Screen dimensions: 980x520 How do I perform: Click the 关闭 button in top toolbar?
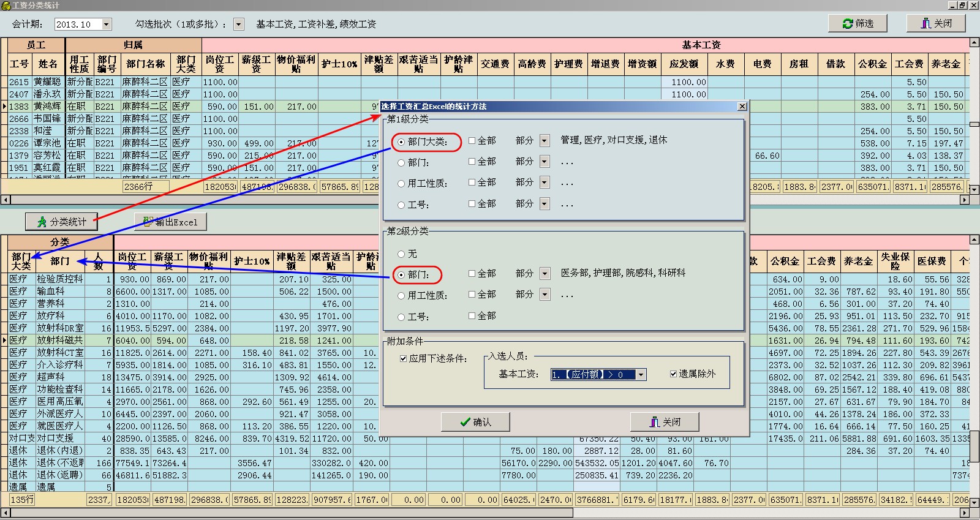[x=936, y=23]
